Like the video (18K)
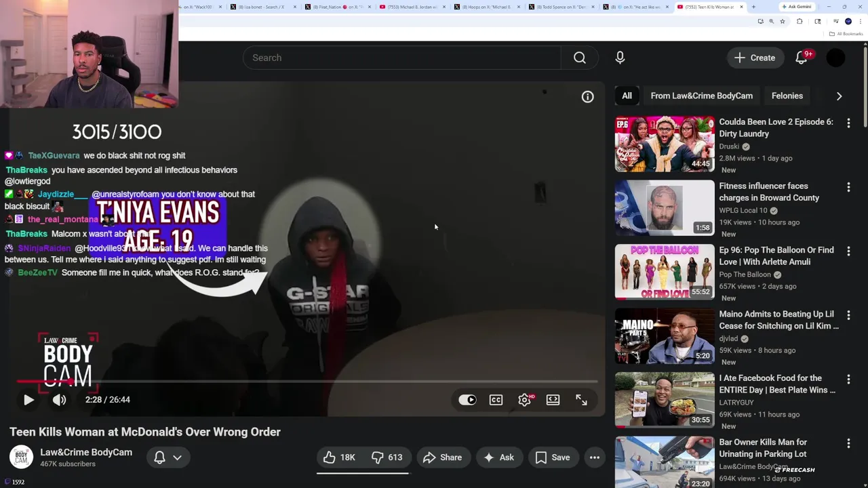 339,457
